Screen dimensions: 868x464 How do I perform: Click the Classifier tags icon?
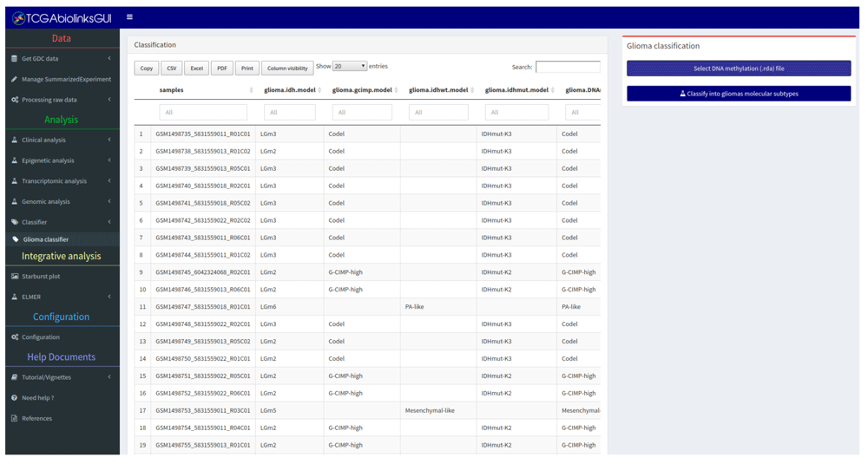pyautogui.click(x=15, y=222)
